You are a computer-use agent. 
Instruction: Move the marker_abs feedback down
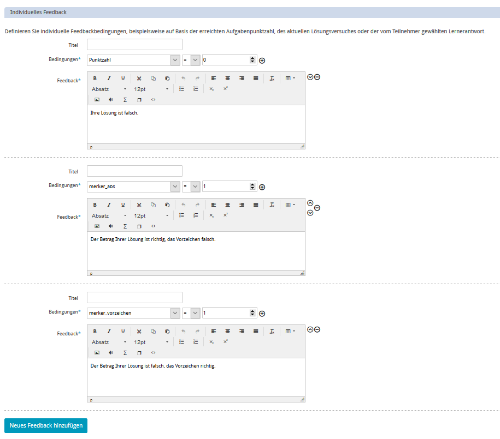pos(310,213)
